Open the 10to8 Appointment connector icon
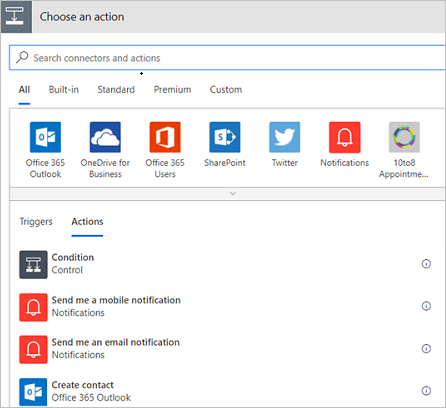 (x=404, y=137)
